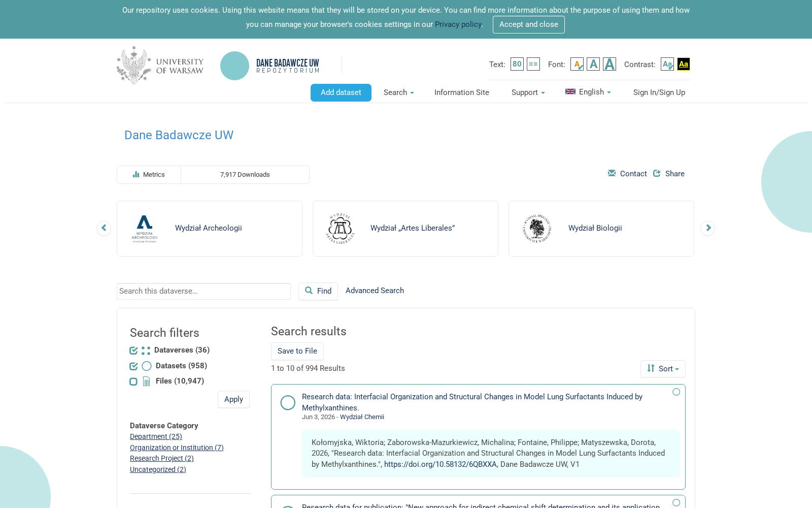The width and height of the screenshot is (812, 508).
Task: Focus the Search this dataverse field
Action: (204, 291)
